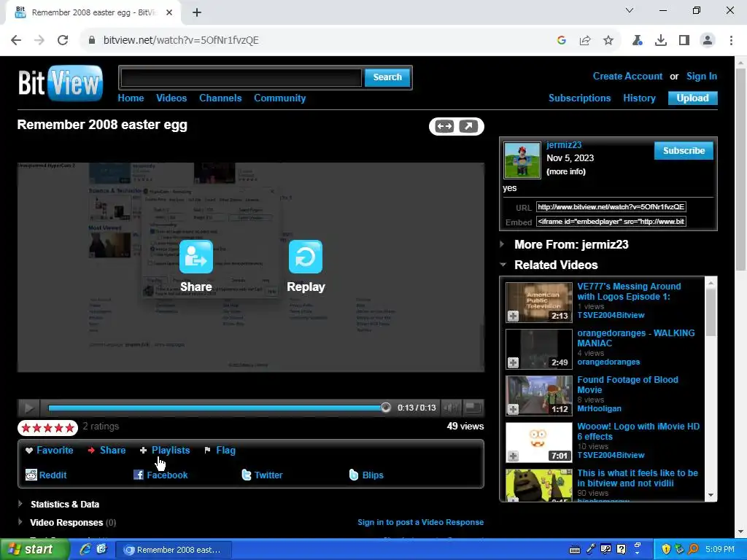Open Subscriptions page
Viewport: 747px width, 560px height.
(579, 98)
